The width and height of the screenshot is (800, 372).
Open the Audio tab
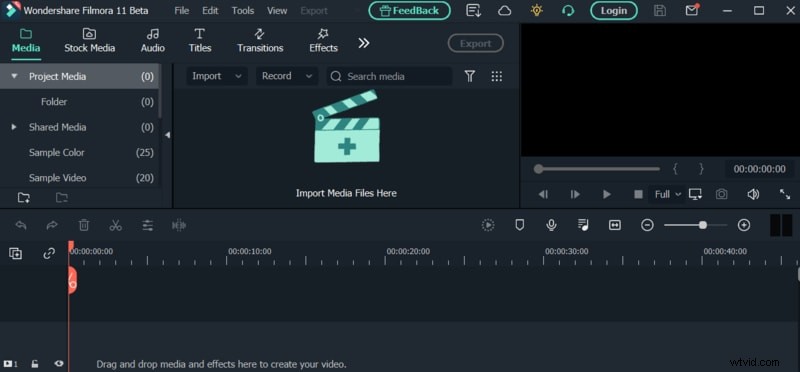pyautogui.click(x=153, y=41)
